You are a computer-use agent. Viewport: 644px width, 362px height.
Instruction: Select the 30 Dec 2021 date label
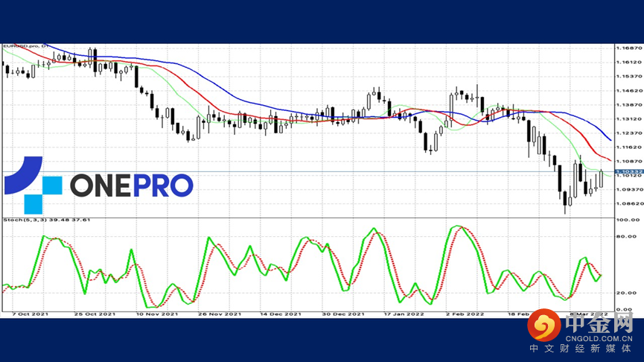coord(343,314)
